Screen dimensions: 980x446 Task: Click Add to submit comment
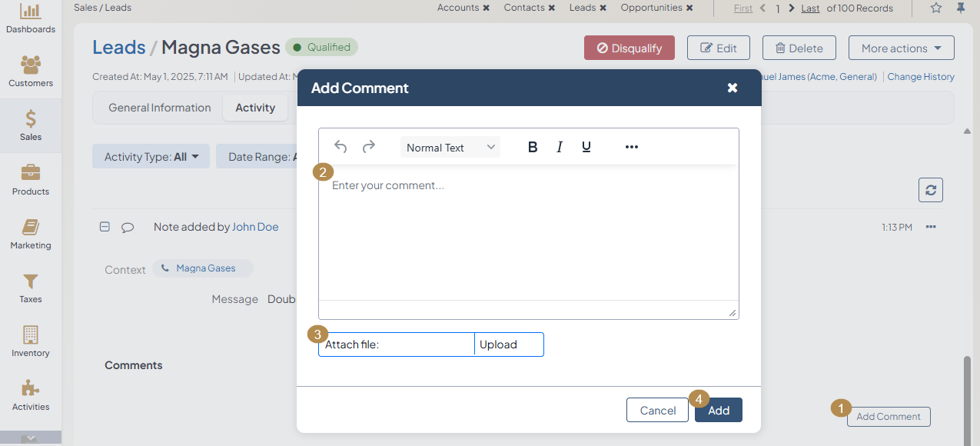click(719, 410)
